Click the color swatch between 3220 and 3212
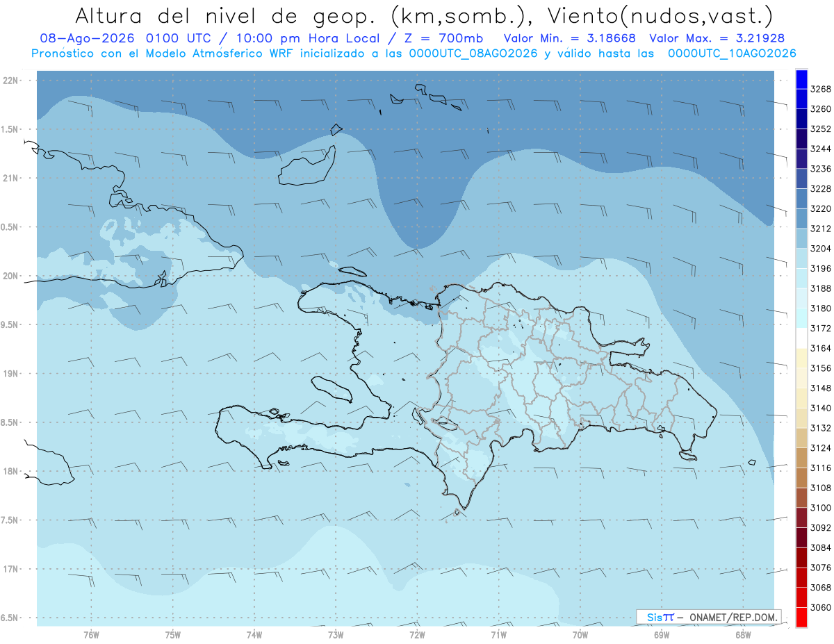The width and height of the screenshot is (834, 644). pos(801,218)
